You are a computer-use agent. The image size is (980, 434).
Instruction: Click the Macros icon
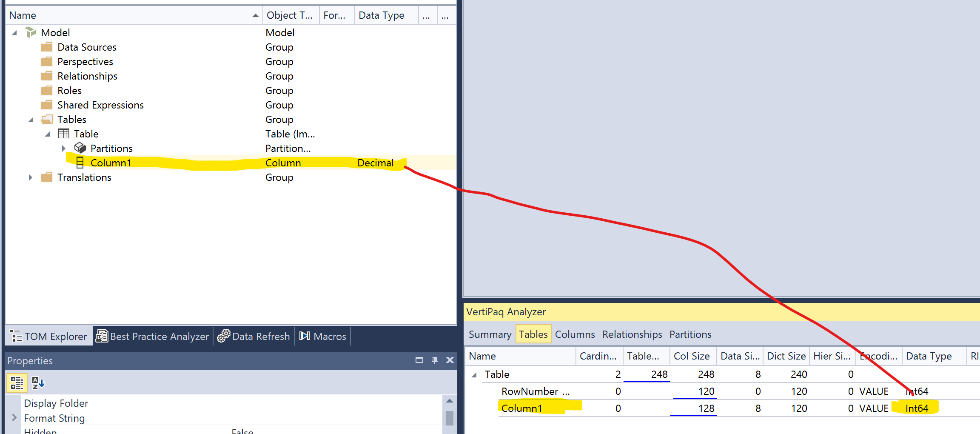pyautogui.click(x=305, y=336)
